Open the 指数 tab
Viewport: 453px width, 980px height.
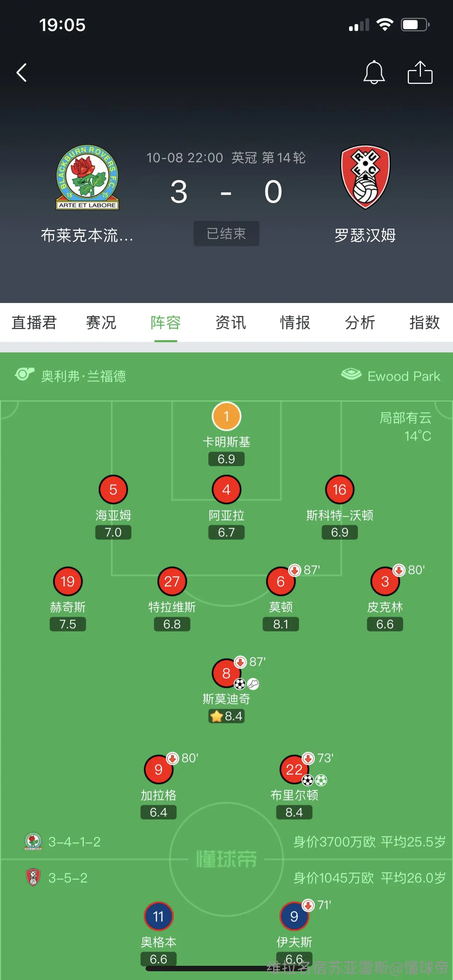tap(425, 323)
